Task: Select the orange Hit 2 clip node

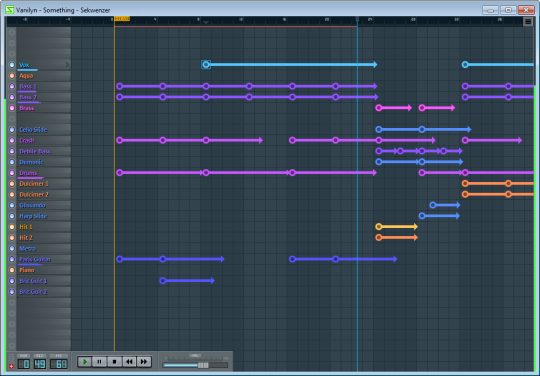Action: [x=378, y=238]
